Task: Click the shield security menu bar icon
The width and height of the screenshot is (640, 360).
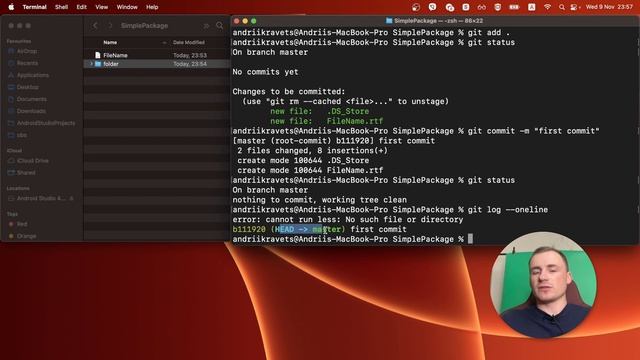Action: pos(498,7)
